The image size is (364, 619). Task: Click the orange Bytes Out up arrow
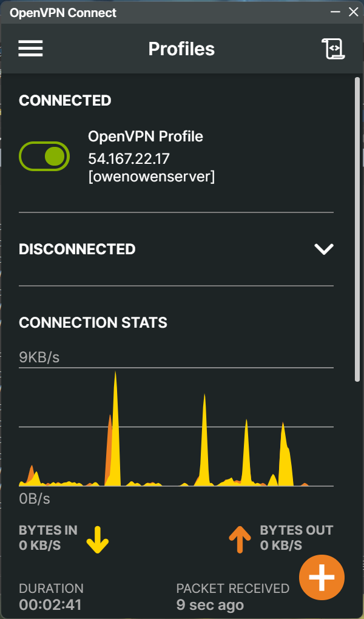[x=240, y=540]
